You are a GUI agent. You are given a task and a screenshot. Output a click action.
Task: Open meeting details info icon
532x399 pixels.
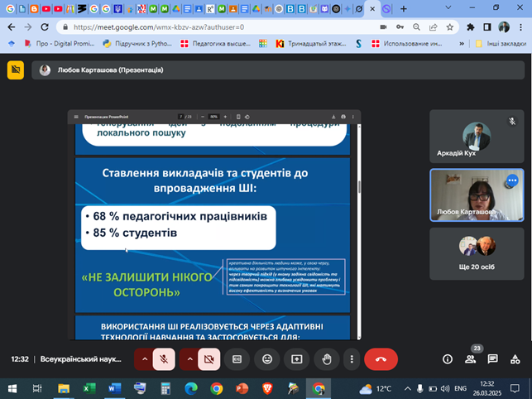(x=448, y=359)
